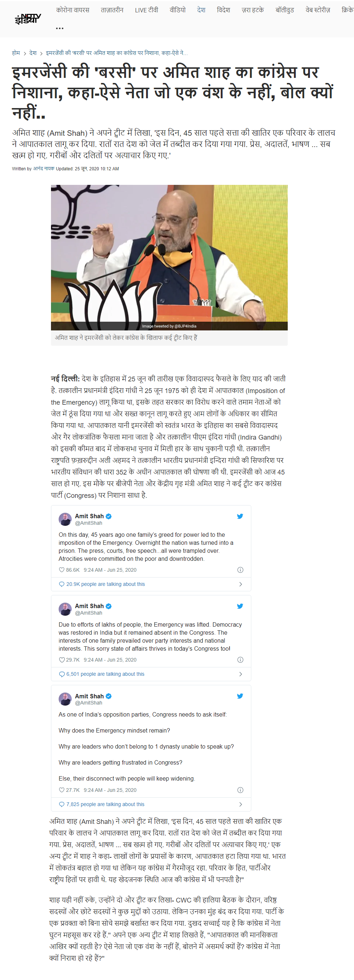Expand 20.9K people are talking about this
Screen dimensions: 354x980
click(x=151, y=584)
